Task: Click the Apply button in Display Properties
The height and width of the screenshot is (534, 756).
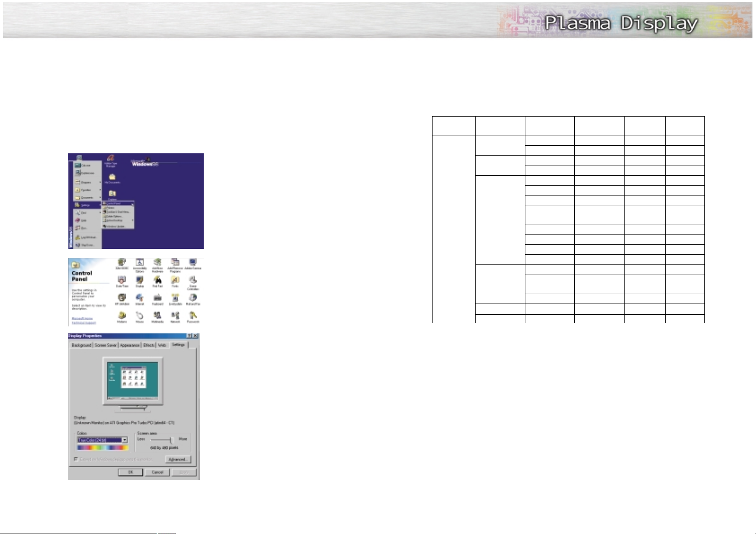Action: pyautogui.click(x=184, y=472)
